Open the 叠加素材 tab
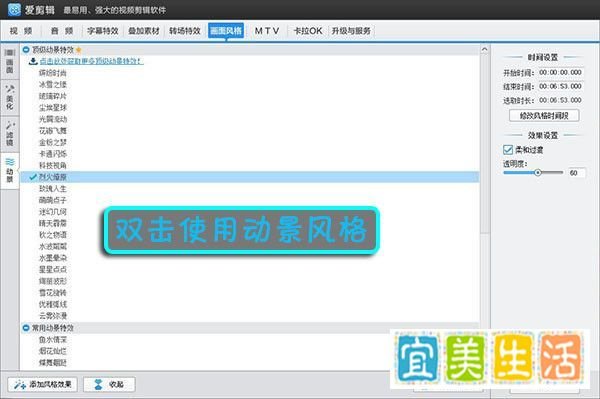Viewport: 600px width, 399px height. pos(144,31)
